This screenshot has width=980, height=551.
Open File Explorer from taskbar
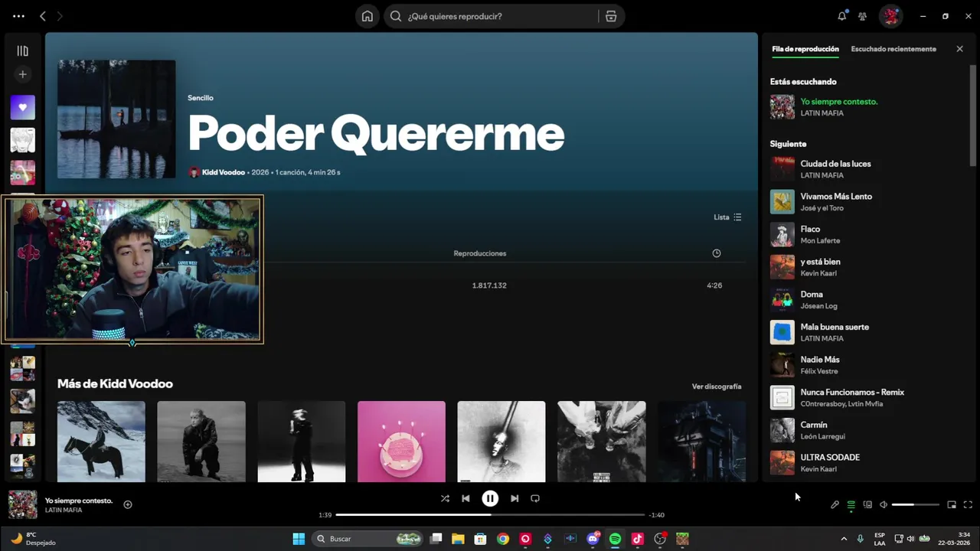click(458, 539)
